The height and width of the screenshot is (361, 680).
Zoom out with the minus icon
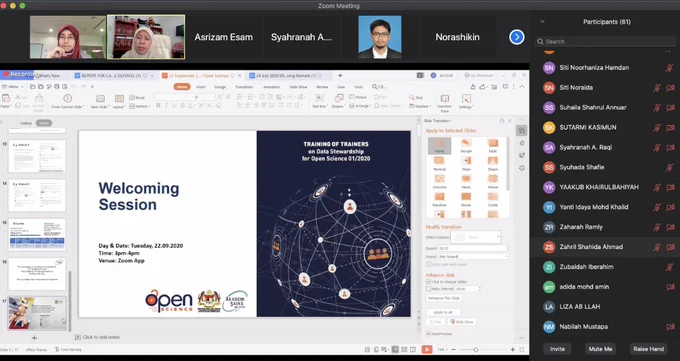pyautogui.click(x=454, y=349)
